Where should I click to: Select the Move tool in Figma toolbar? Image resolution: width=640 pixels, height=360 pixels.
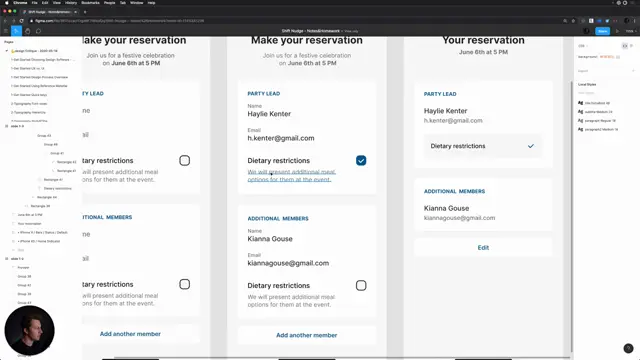coord(16,31)
